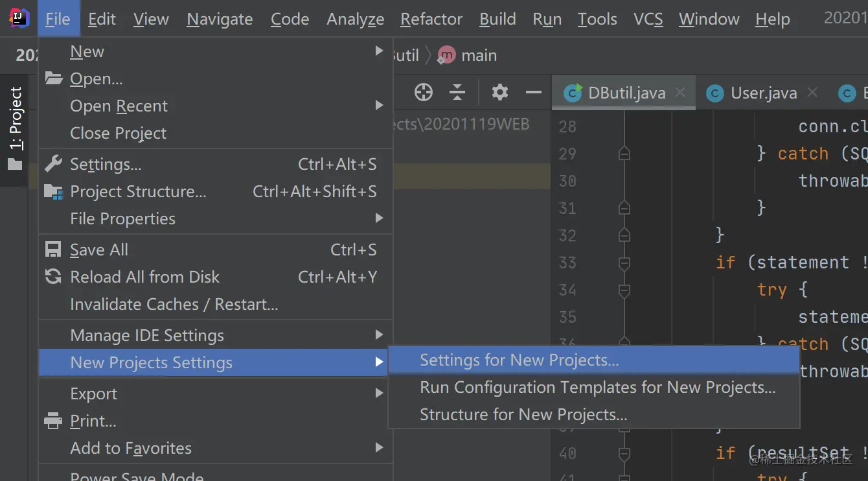Open the Refactor menu
Viewport: 868px width, 481px height.
(x=431, y=19)
